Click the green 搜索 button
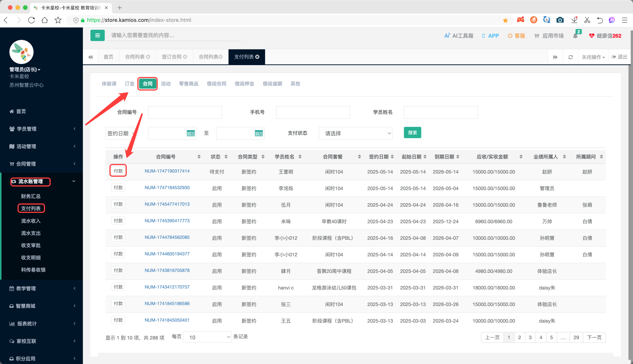Image resolution: width=633 pixels, height=364 pixels. (412, 133)
